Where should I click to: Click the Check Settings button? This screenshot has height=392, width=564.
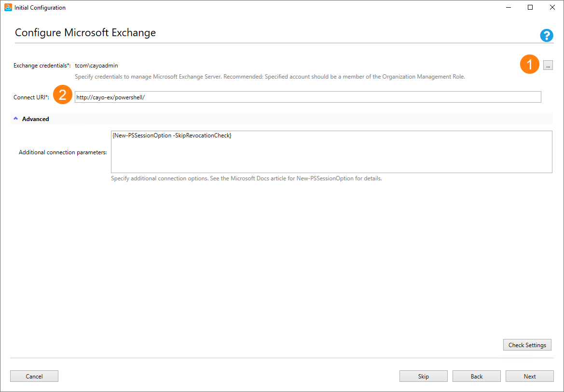pos(527,345)
